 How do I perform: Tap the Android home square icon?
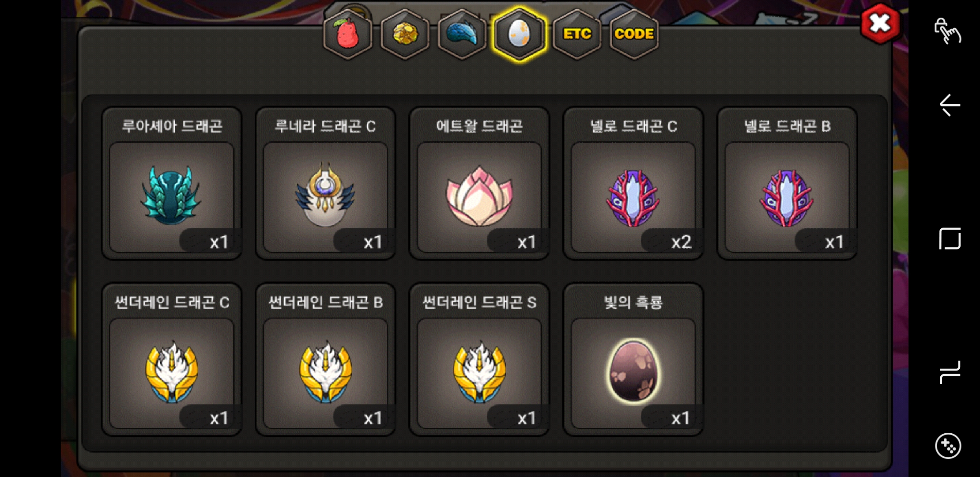950,239
